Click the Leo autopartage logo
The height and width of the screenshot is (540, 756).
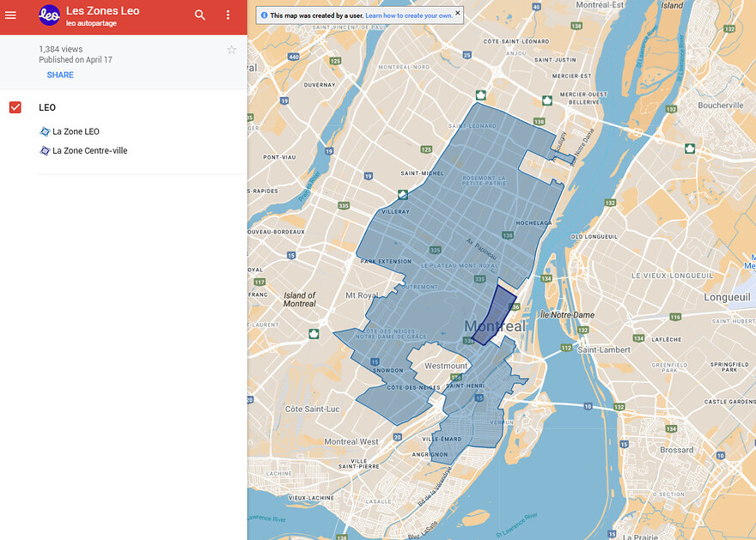[x=49, y=15]
